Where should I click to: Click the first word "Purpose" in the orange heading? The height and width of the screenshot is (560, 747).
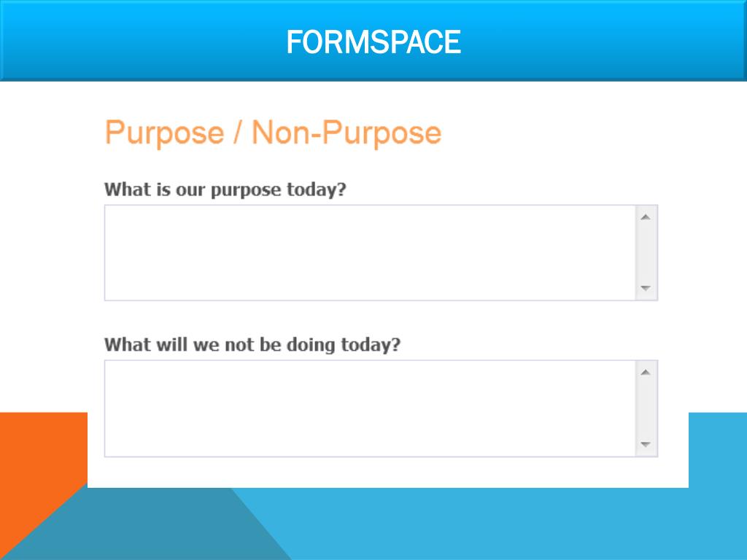click(164, 133)
